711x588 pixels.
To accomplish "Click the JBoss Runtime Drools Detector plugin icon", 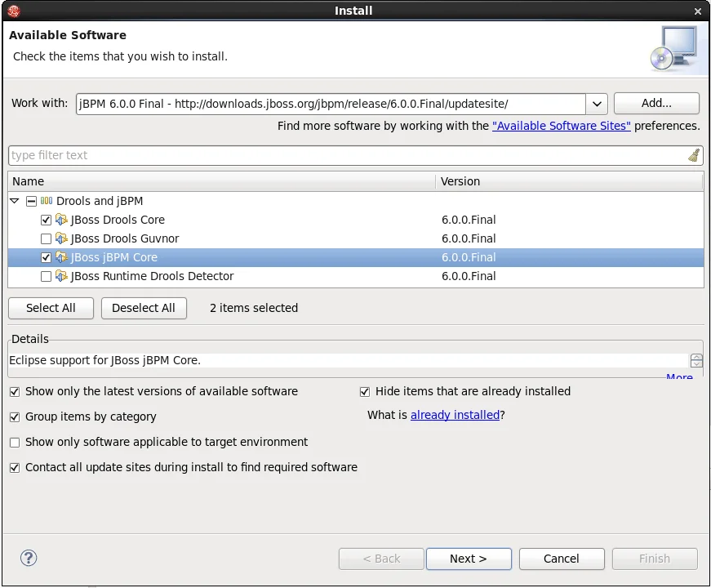I will click(x=62, y=276).
